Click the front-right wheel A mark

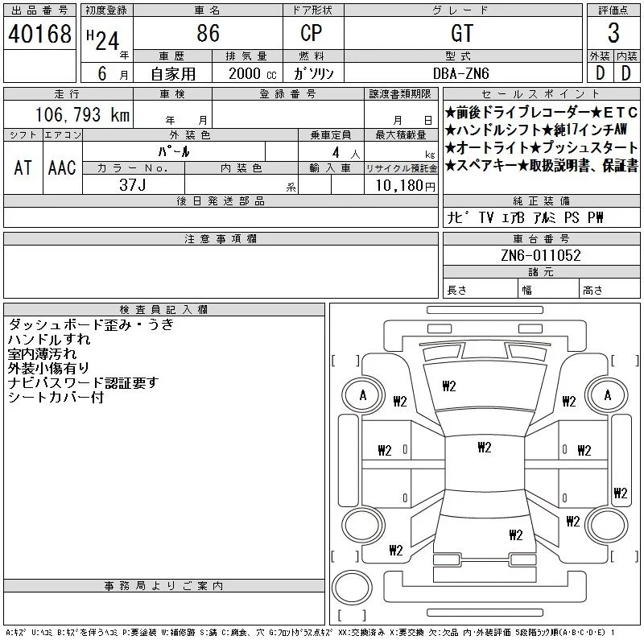click(608, 395)
